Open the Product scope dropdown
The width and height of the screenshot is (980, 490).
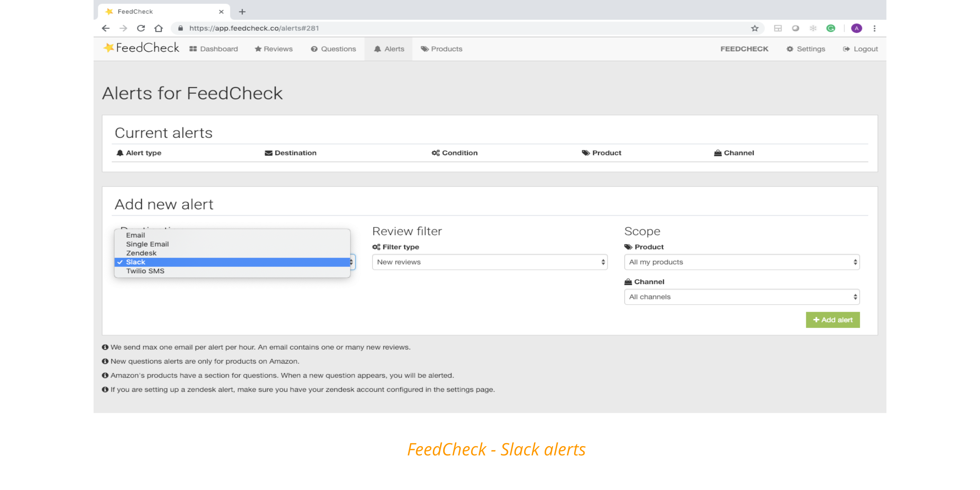point(742,262)
